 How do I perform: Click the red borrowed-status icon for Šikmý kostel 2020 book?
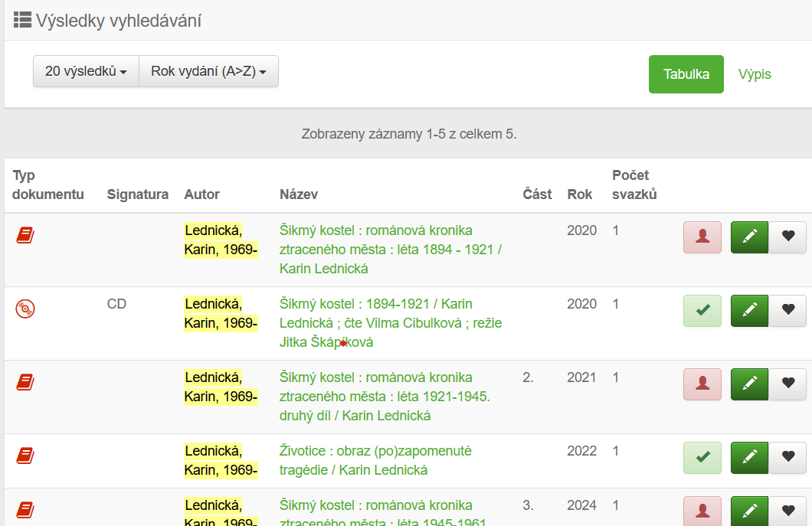[702, 237]
